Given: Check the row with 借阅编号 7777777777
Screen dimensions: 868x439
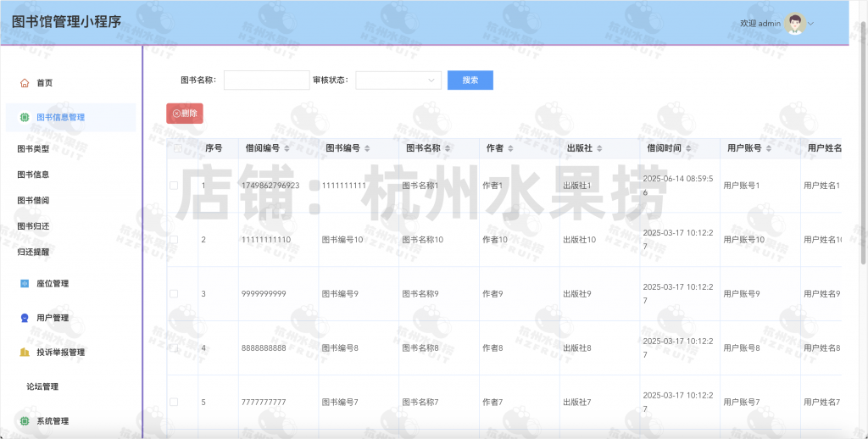Looking at the screenshot, I should (x=174, y=403).
